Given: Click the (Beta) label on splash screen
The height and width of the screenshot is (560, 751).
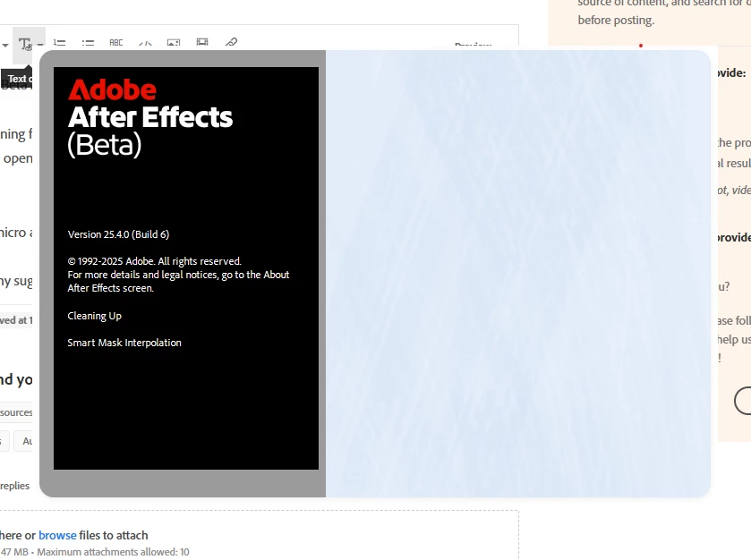Looking at the screenshot, I should coord(105,145).
